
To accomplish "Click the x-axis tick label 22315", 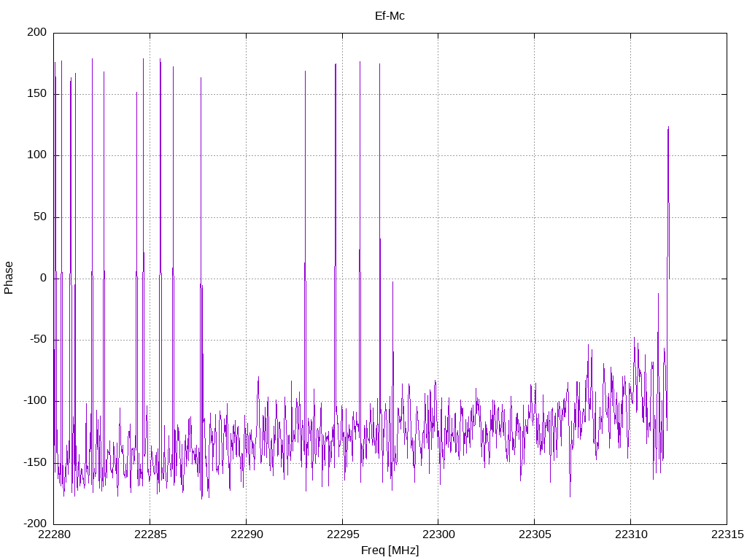I will pyautogui.click(x=727, y=534).
